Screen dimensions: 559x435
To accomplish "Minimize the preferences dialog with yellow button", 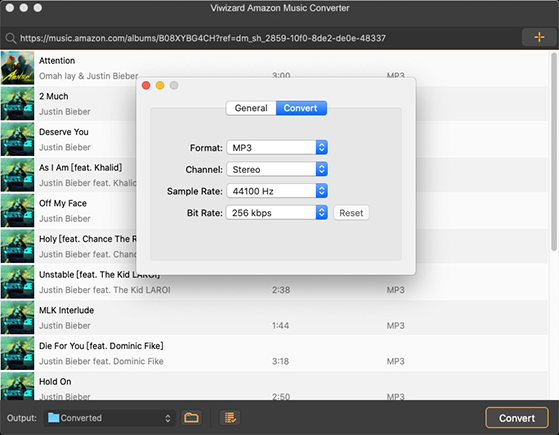I will (x=160, y=86).
